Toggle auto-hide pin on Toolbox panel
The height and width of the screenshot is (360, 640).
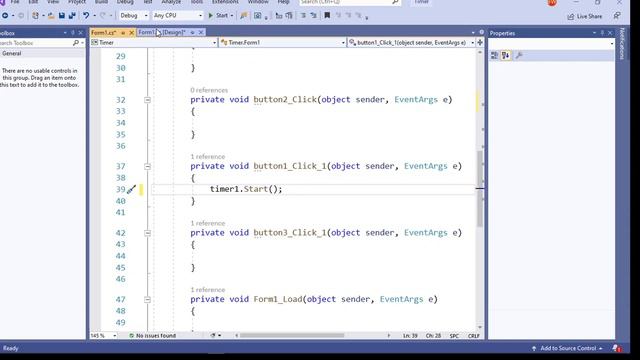click(x=73, y=33)
